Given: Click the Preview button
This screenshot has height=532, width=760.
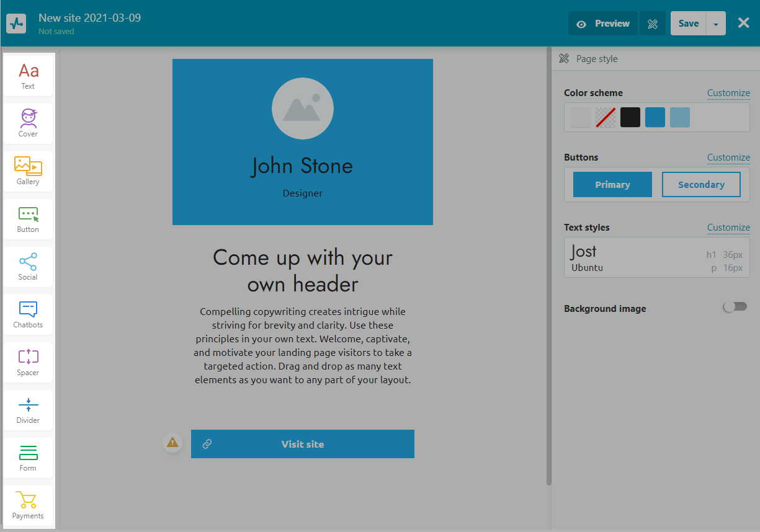Looking at the screenshot, I should tap(603, 24).
